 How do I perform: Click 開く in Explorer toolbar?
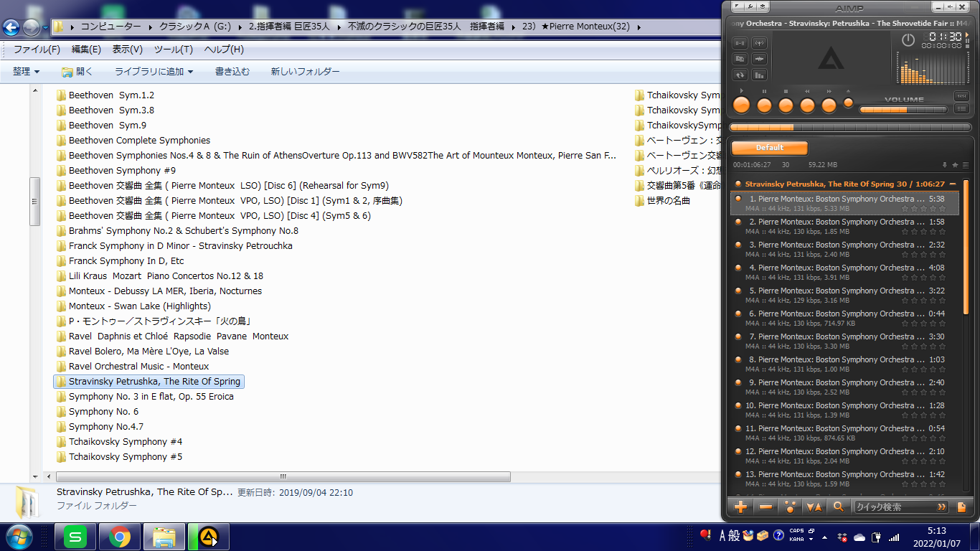click(x=77, y=72)
